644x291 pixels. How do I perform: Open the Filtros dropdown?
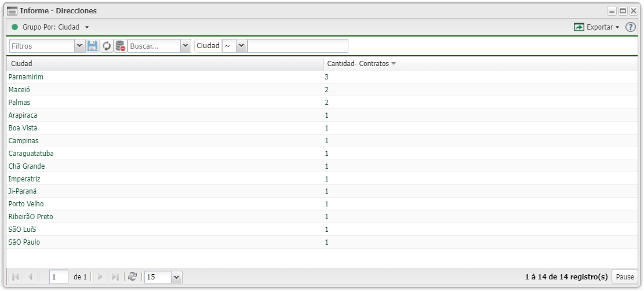click(x=81, y=46)
